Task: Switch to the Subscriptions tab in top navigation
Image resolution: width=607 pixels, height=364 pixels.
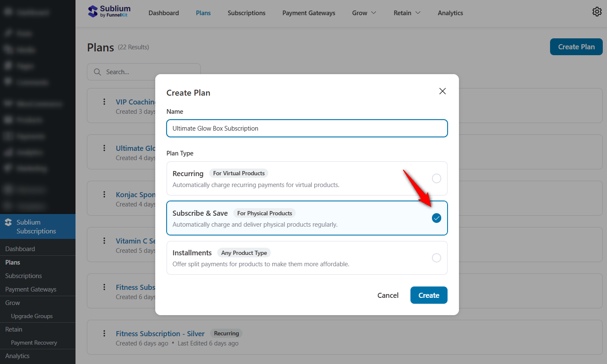Action: click(246, 13)
